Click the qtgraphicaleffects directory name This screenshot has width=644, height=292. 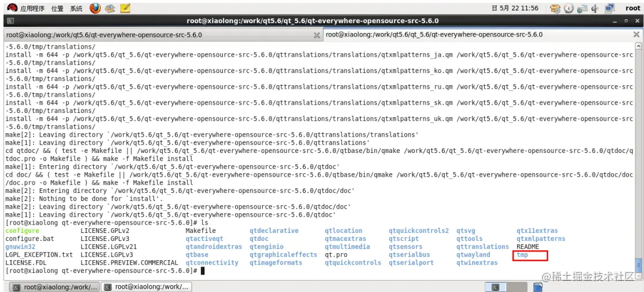(x=283, y=254)
